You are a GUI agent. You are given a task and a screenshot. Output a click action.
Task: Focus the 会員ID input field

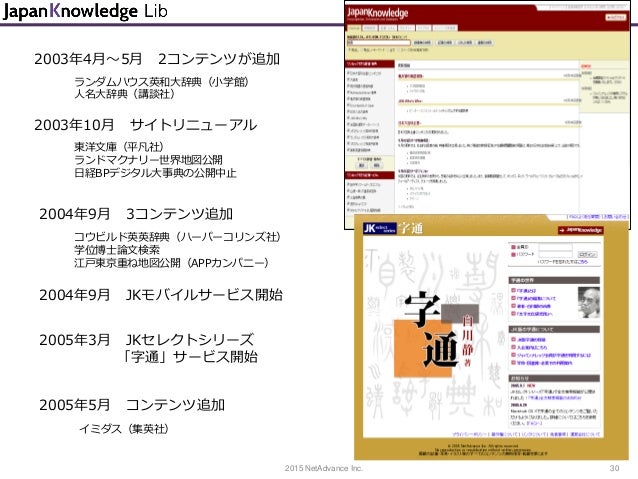point(555,247)
